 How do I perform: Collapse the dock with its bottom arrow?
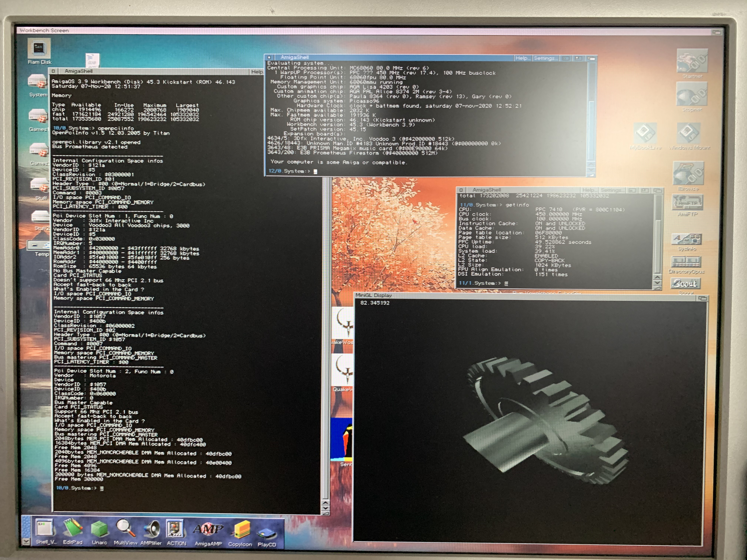click(26, 541)
